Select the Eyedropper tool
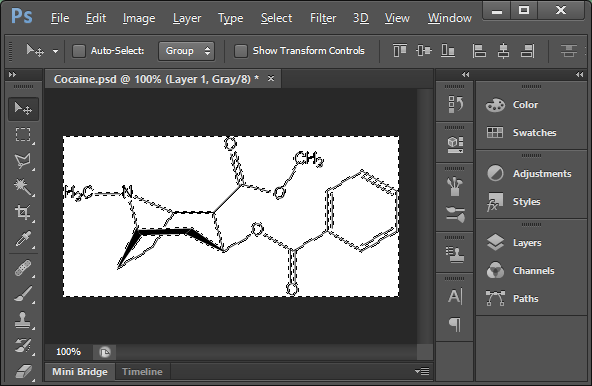Screen dimensions: 592x386 tap(23, 239)
